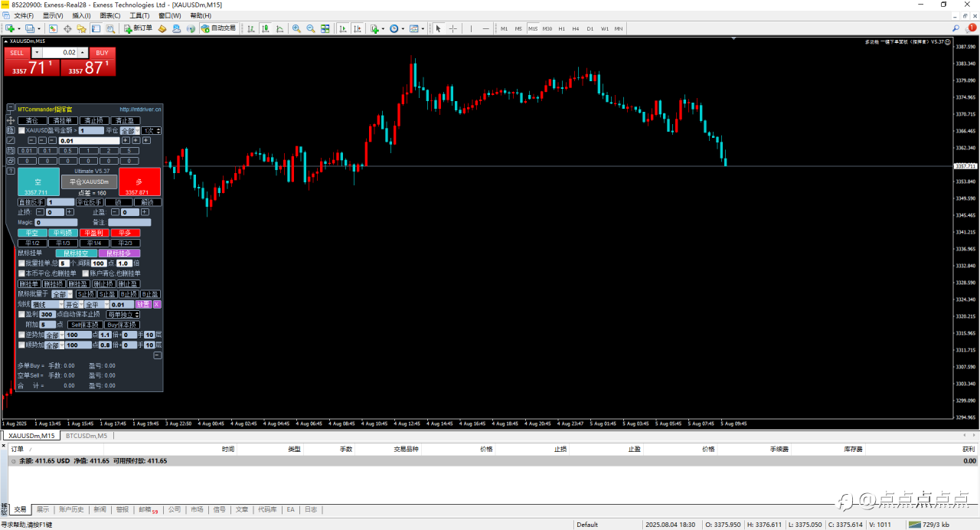Select line chart type icon
The image size is (980, 530).
(x=280, y=28)
